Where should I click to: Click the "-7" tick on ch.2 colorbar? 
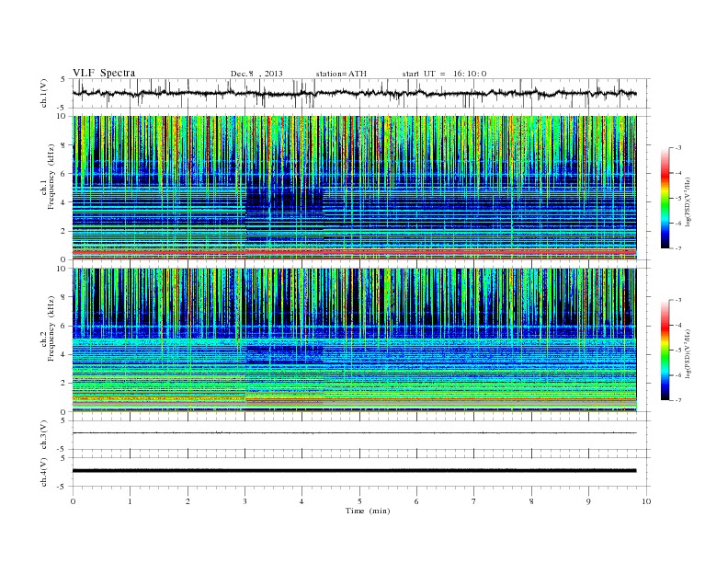(677, 400)
